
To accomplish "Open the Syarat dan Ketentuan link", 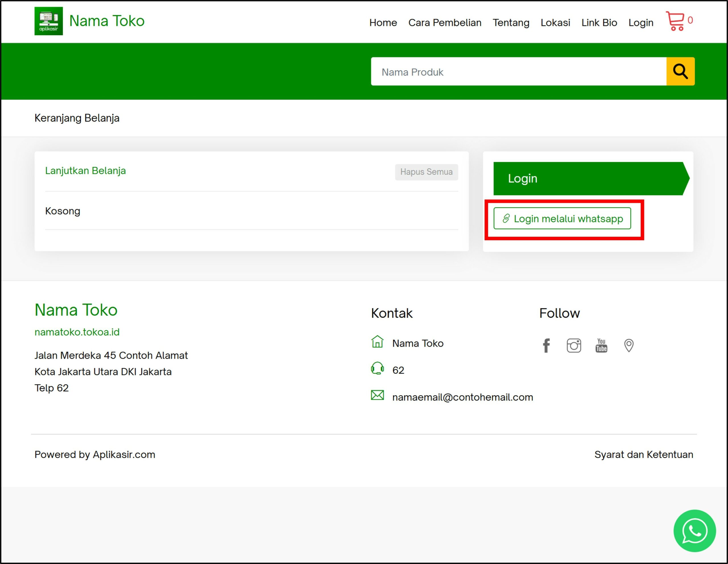I will 644,454.
